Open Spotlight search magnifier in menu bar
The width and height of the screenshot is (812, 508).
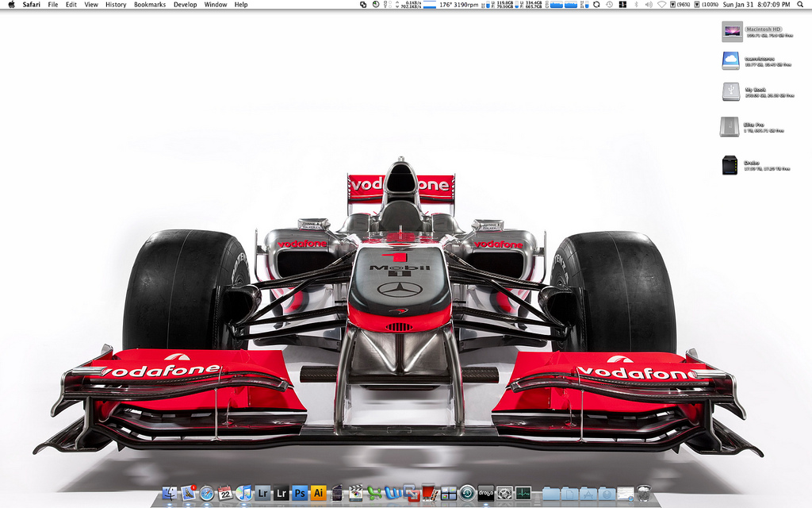(x=801, y=5)
